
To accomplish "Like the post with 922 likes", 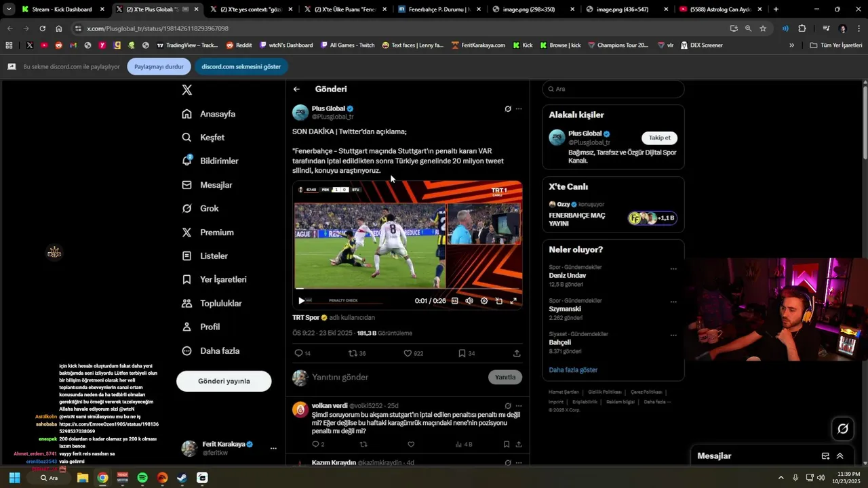I will [413, 353].
